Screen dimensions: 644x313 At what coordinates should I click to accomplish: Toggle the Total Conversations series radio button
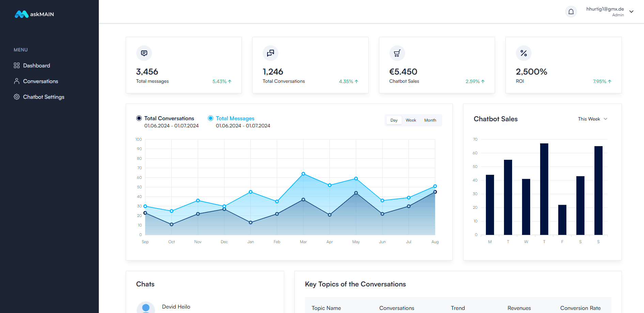pyautogui.click(x=139, y=118)
